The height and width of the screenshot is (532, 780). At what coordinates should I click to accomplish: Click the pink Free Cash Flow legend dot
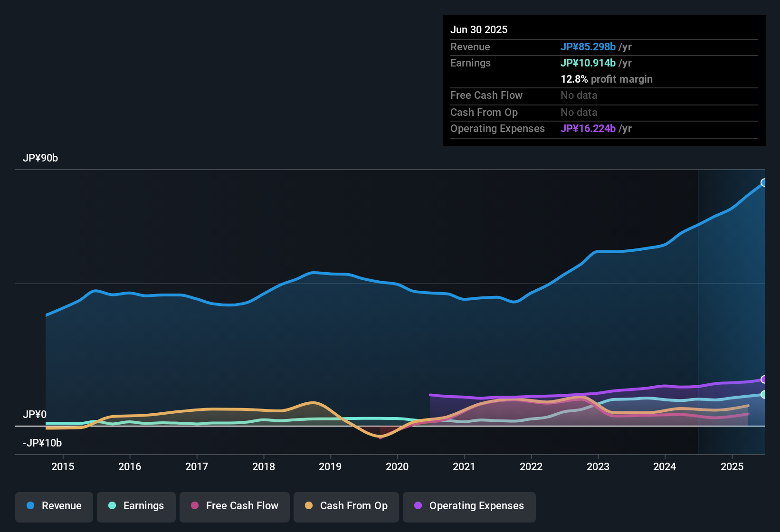194,506
